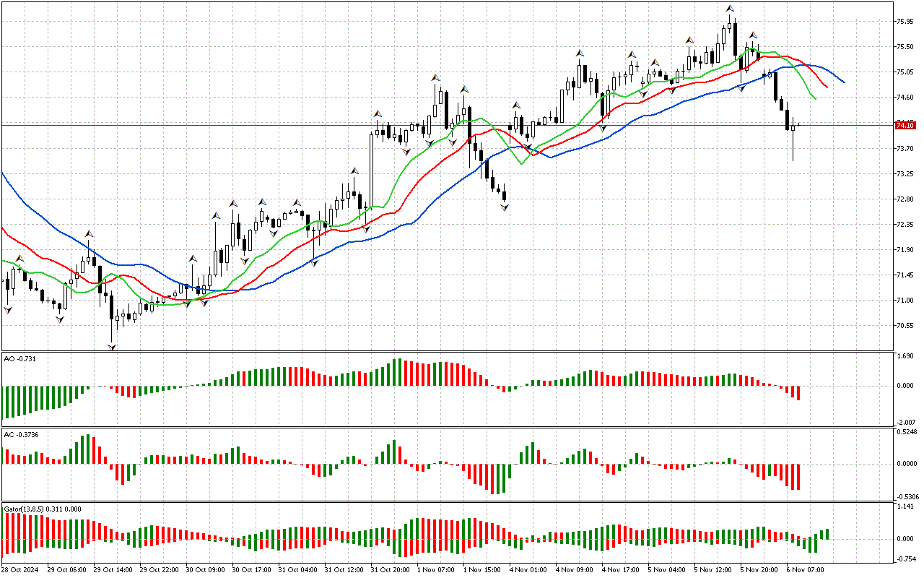The height and width of the screenshot is (578, 924).
Task: Select the 29 Oct 06:00 time label
Action: 66,569
